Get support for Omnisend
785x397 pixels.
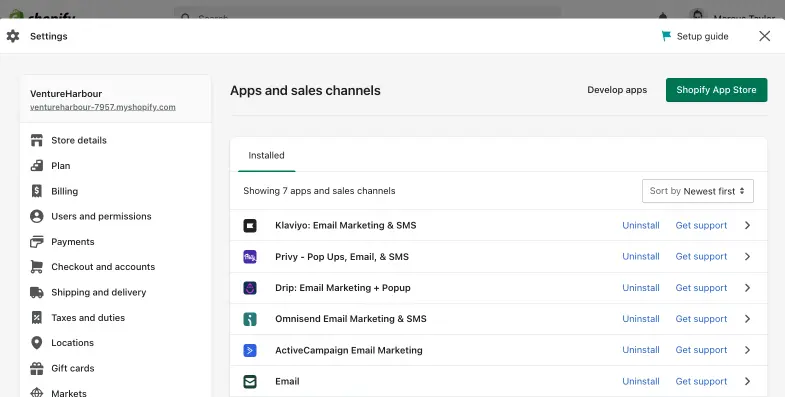click(x=701, y=319)
